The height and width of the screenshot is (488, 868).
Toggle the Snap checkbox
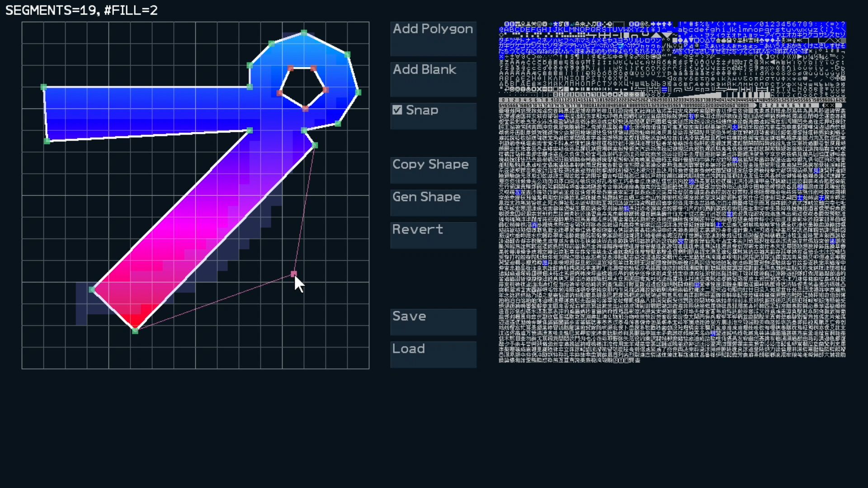tap(397, 110)
